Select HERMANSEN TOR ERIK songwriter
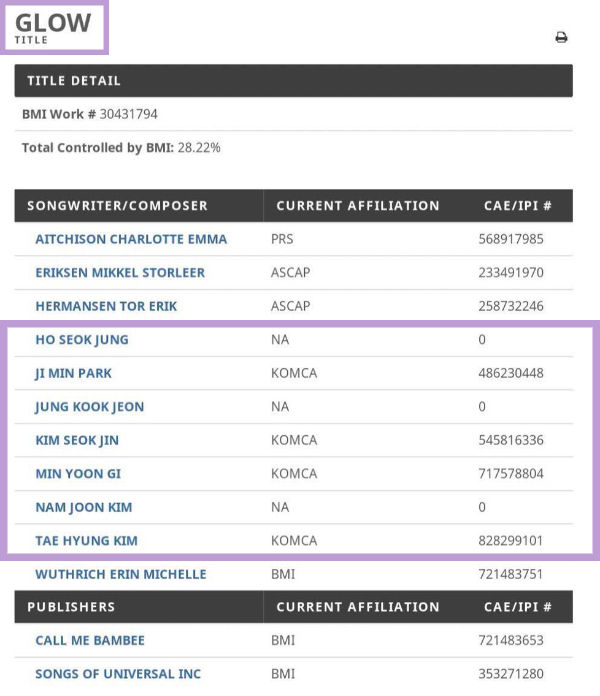The image size is (600, 696). coord(106,306)
